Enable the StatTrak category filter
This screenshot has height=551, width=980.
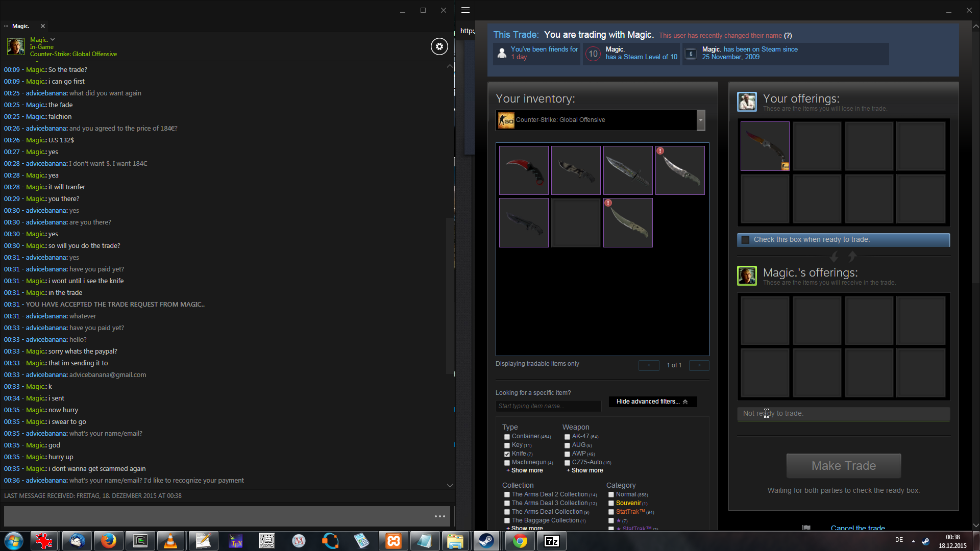point(611,512)
